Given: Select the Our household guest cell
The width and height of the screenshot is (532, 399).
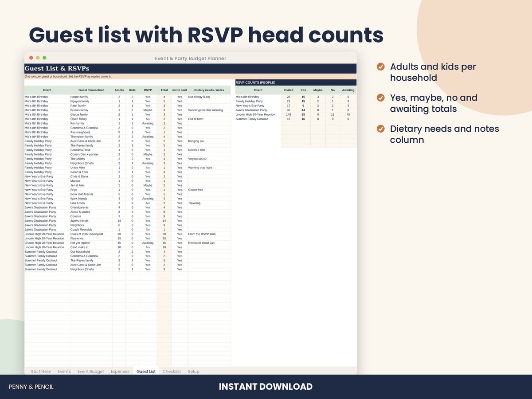Looking at the screenshot, I should (91, 252).
